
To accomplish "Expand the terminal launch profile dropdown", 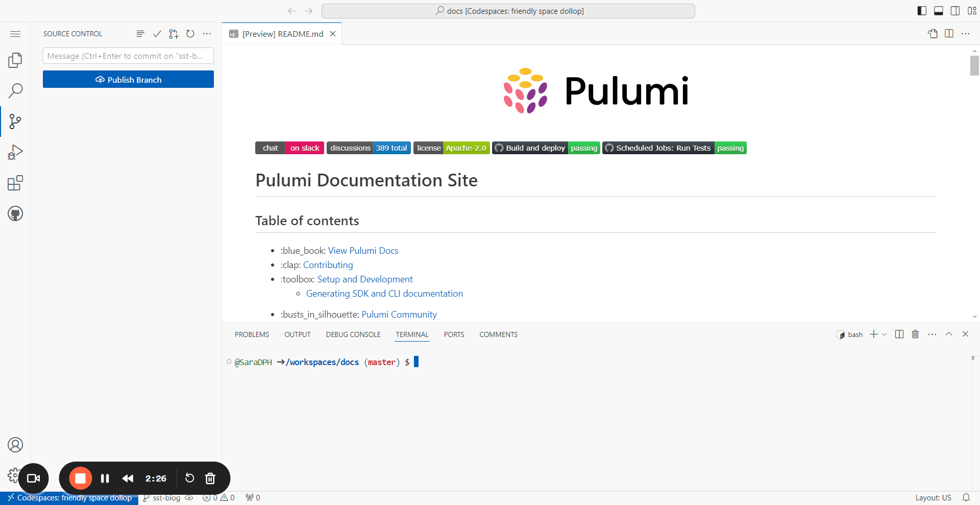I will 885,334.
